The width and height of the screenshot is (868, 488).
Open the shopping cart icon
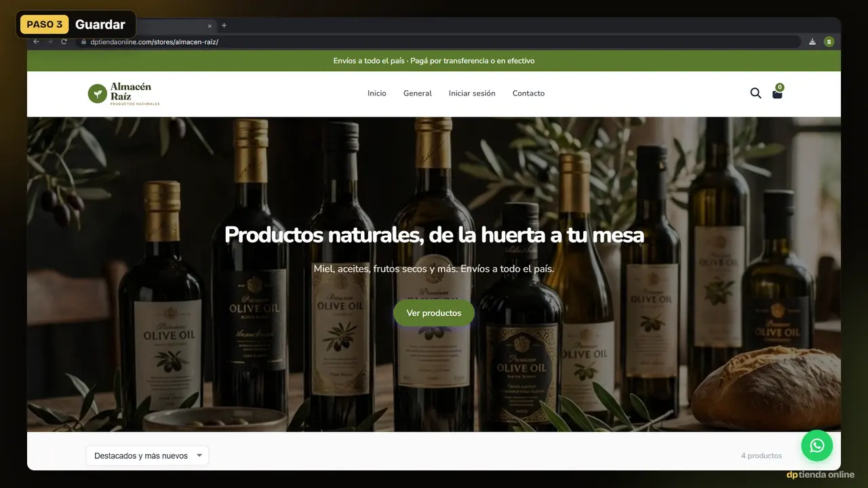[777, 94]
